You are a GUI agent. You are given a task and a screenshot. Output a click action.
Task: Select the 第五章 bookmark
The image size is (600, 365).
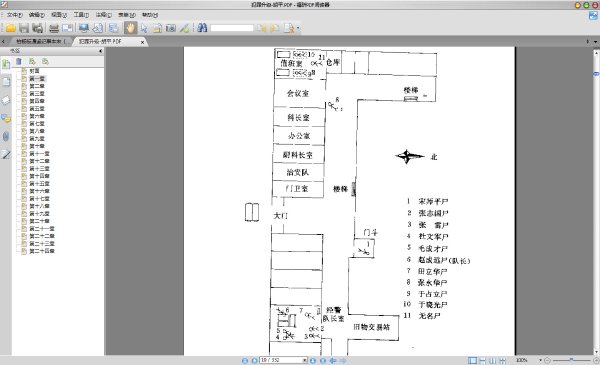37,108
